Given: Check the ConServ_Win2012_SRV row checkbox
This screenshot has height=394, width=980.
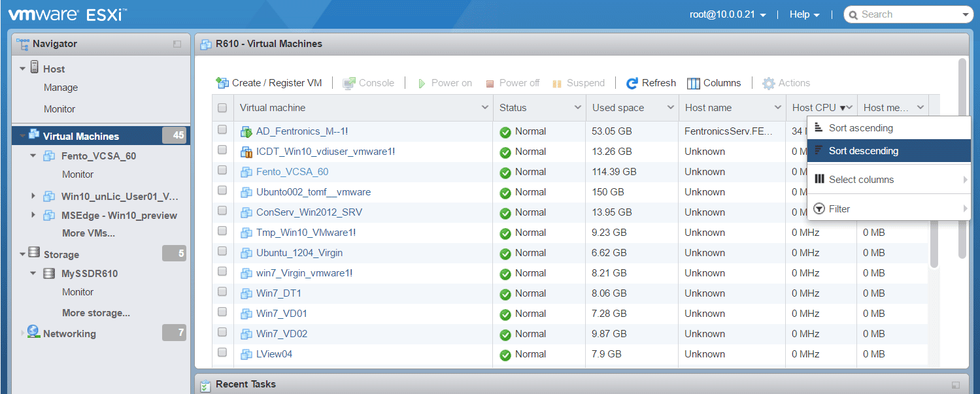Looking at the screenshot, I should pyautogui.click(x=222, y=211).
